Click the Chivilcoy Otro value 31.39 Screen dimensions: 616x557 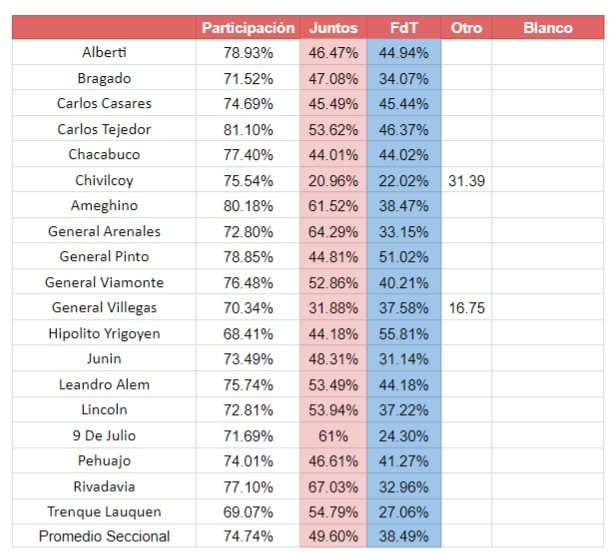click(466, 180)
